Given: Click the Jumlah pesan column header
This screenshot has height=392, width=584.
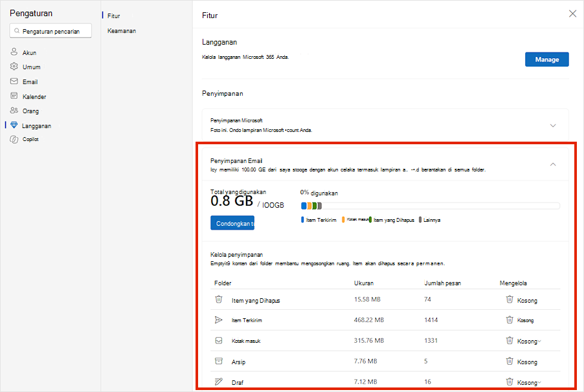Looking at the screenshot, I should [x=442, y=283].
